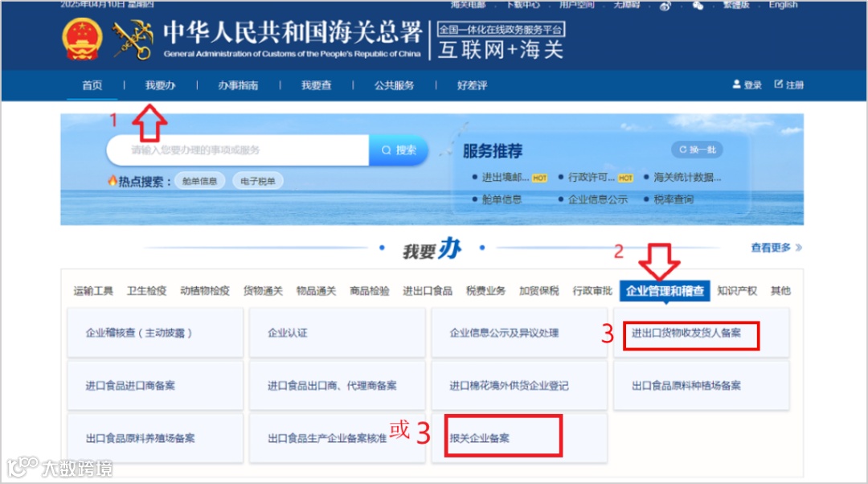Select the 物品通关 category tab
The height and width of the screenshot is (484, 868).
[316, 291]
